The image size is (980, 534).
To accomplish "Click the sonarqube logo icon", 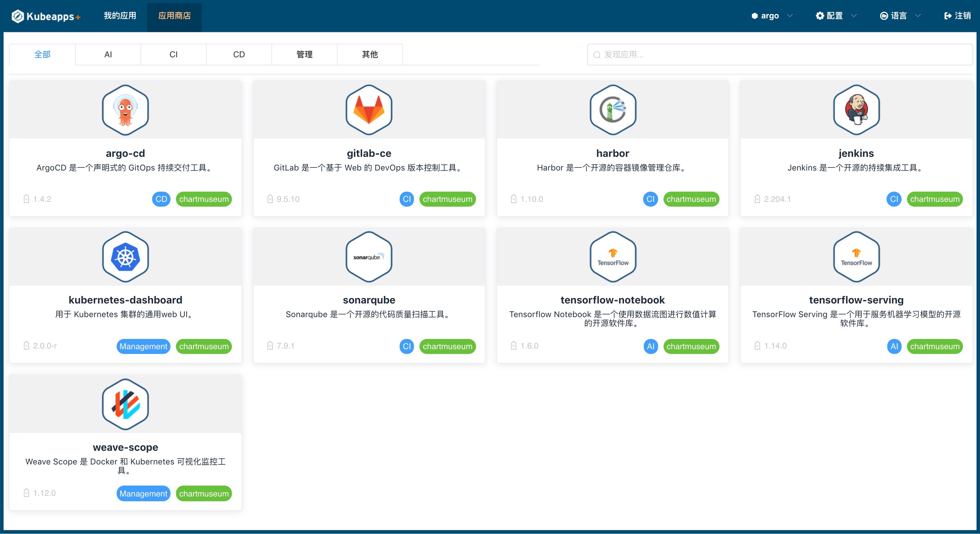I will 369,257.
